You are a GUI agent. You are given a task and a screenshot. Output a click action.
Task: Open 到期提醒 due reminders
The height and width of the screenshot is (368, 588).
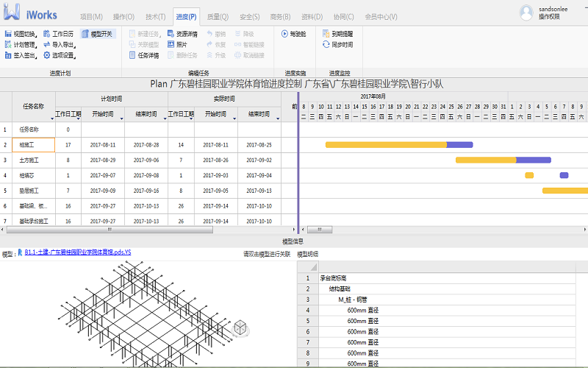click(337, 34)
